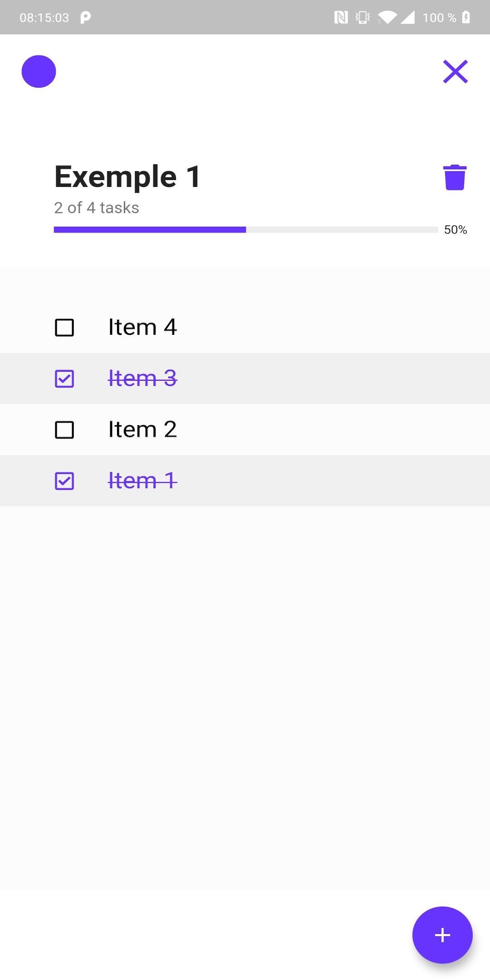The image size is (490, 980).
Task: Select the Item 4 task label
Action: (142, 327)
